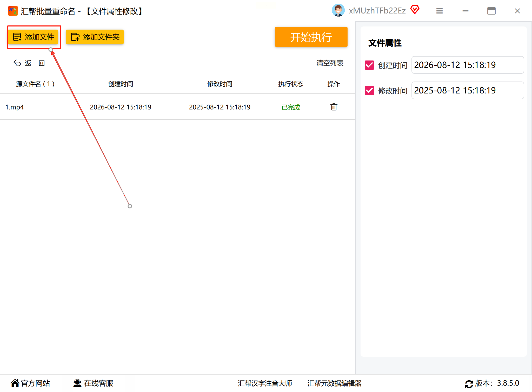
Task: Click 清空列表 to clear list
Action: pos(330,63)
